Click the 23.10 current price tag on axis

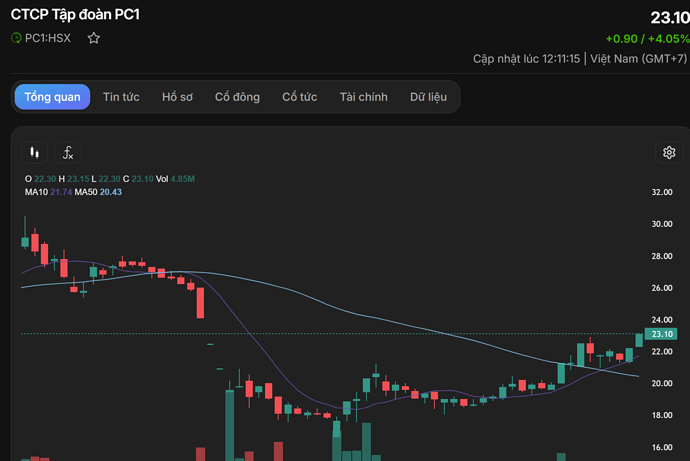tap(661, 334)
